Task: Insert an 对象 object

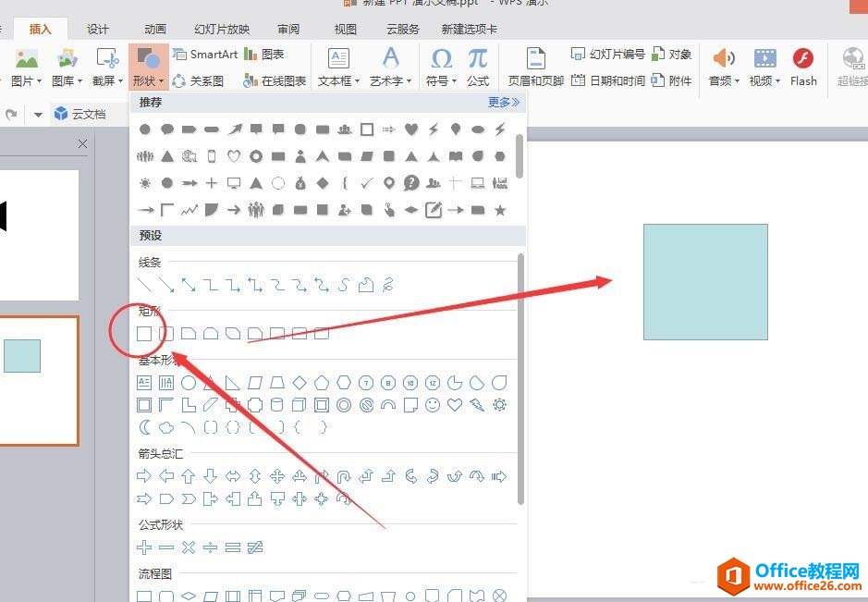Action: pos(672,55)
